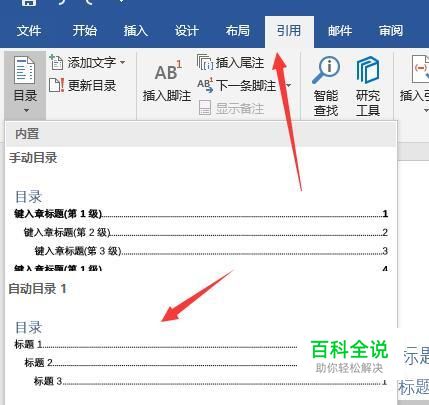429x405 pixels.
Task: Click the 更新目录 label
Action: [92, 86]
